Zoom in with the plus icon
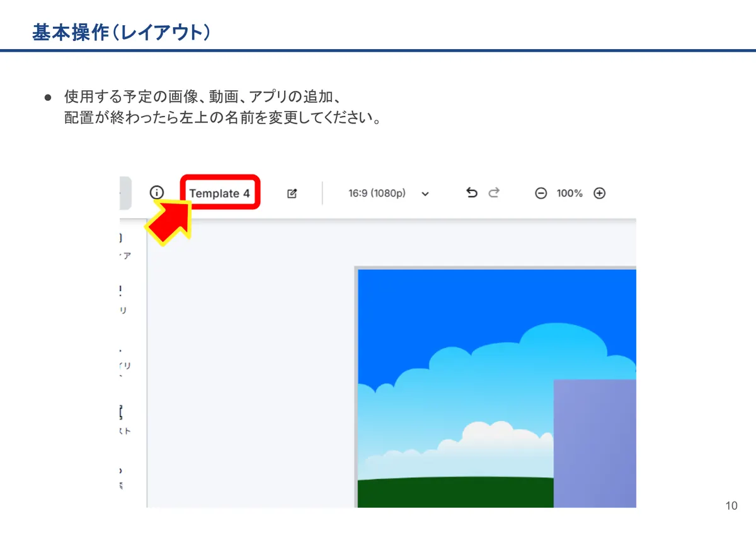756x535 pixels. tap(600, 193)
